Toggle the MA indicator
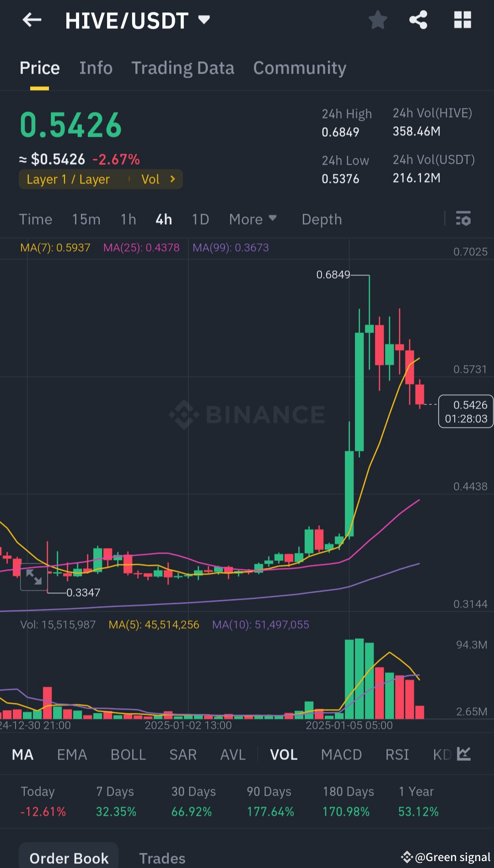Screen dimensions: 494x868 click(22, 755)
